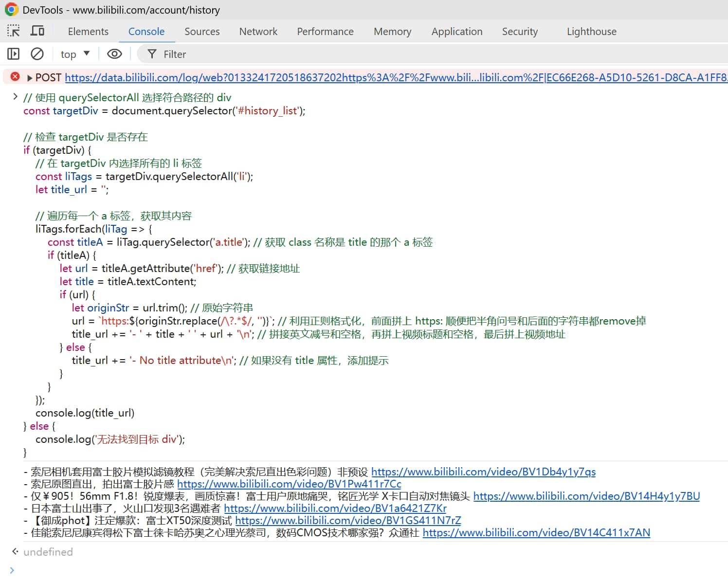Open video link BV1Db4y1y7qs
728x582 pixels.
[x=483, y=472]
